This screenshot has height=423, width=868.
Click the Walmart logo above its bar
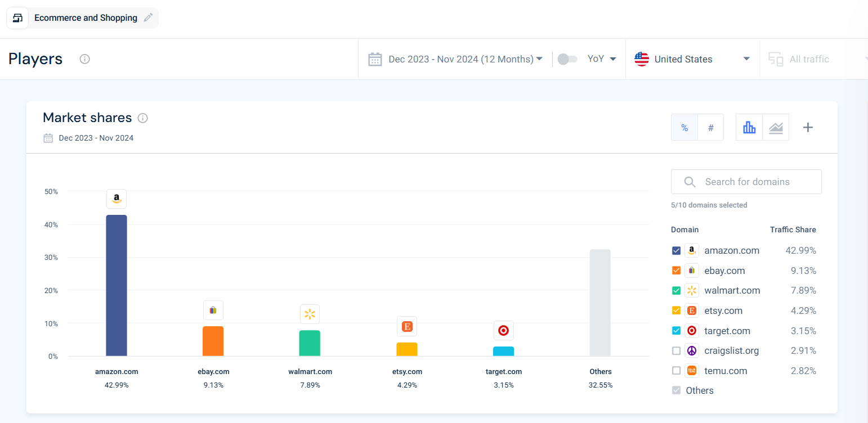310,314
